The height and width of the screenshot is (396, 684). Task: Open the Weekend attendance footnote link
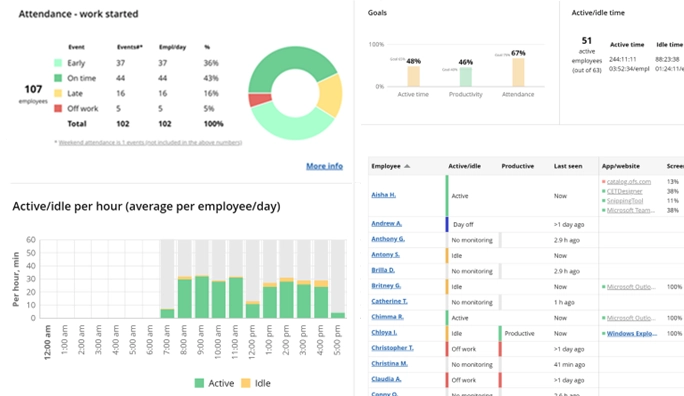point(150,142)
